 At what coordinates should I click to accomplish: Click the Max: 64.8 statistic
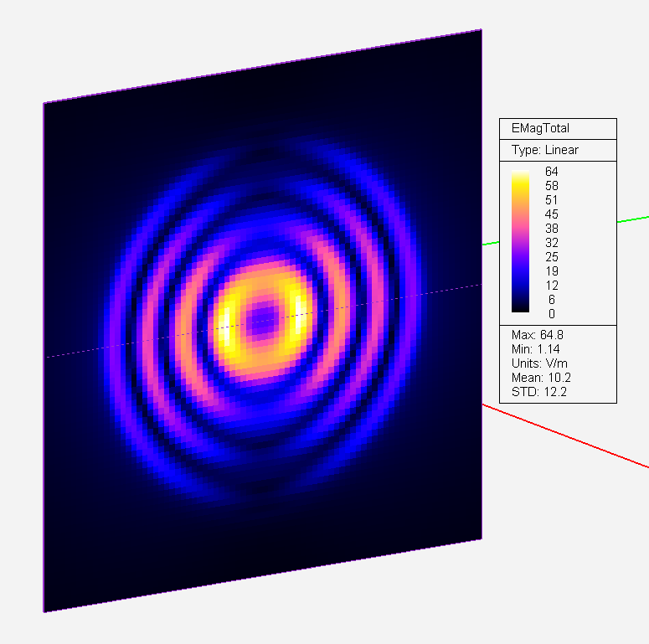(538, 334)
